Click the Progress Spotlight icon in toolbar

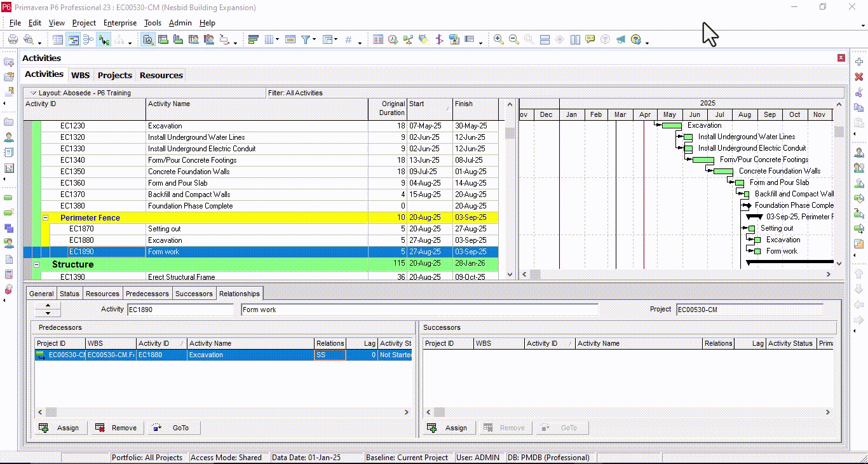point(423,39)
